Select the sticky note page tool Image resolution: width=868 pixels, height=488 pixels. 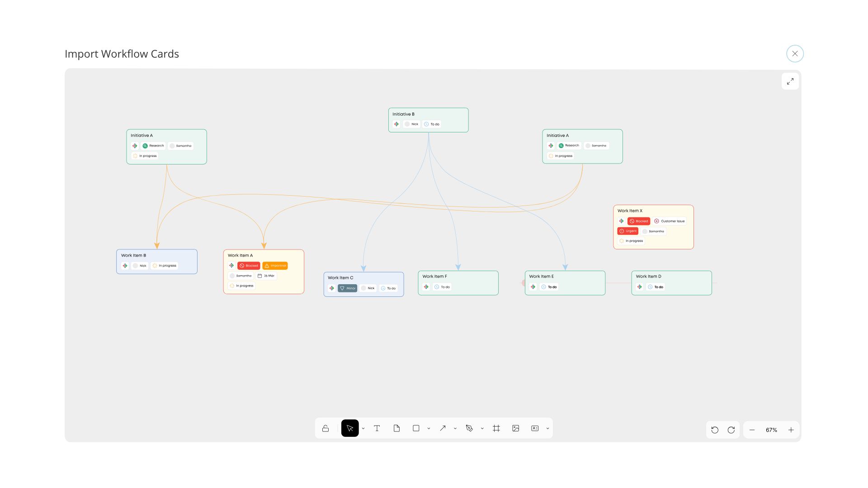[396, 428]
